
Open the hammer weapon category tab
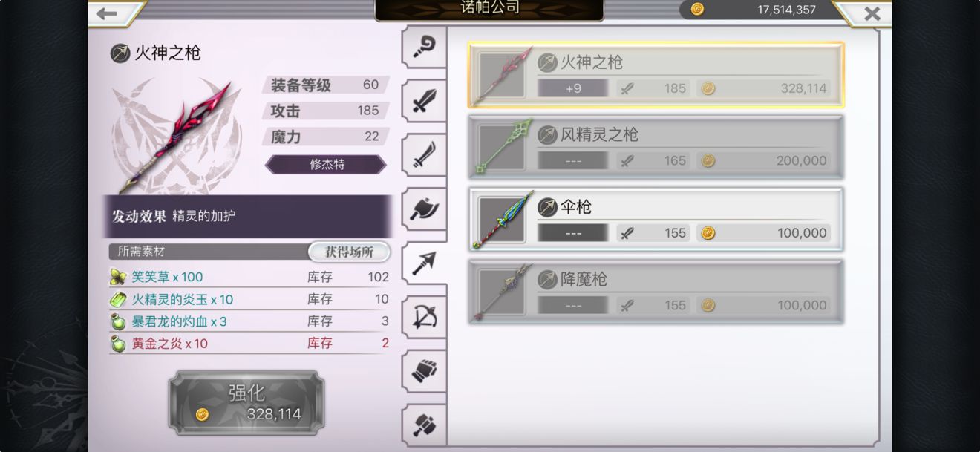point(424,425)
